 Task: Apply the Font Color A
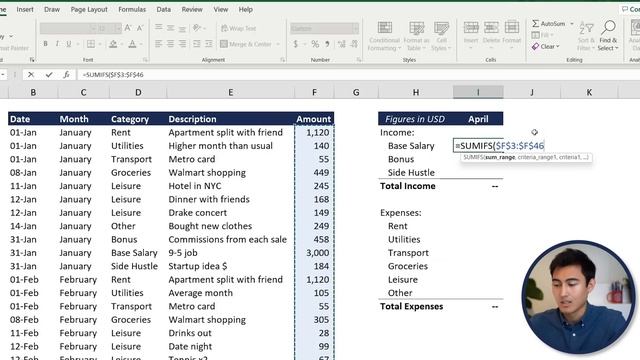(x=132, y=44)
